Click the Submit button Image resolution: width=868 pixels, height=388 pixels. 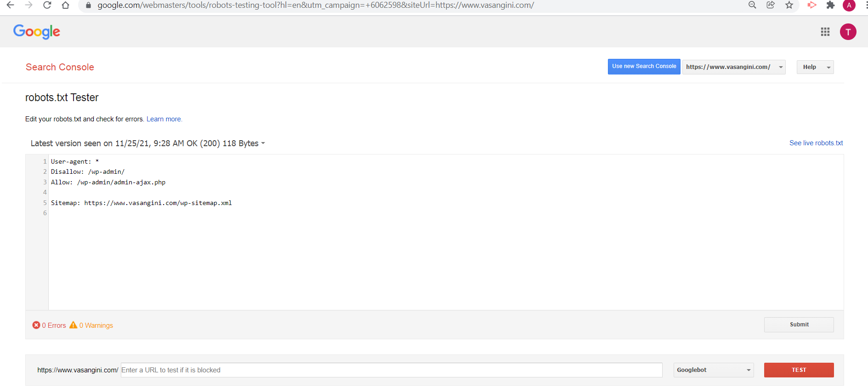click(799, 325)
